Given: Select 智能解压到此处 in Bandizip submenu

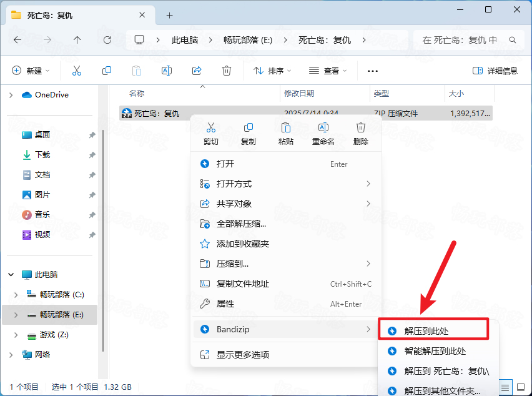Looking at the screenshot, I should [x=438, y=351].
